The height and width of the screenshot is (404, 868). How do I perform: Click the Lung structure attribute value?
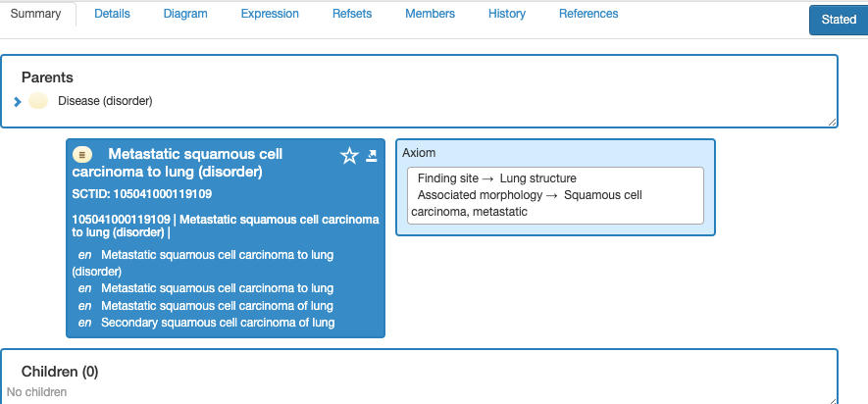point(537,178)
